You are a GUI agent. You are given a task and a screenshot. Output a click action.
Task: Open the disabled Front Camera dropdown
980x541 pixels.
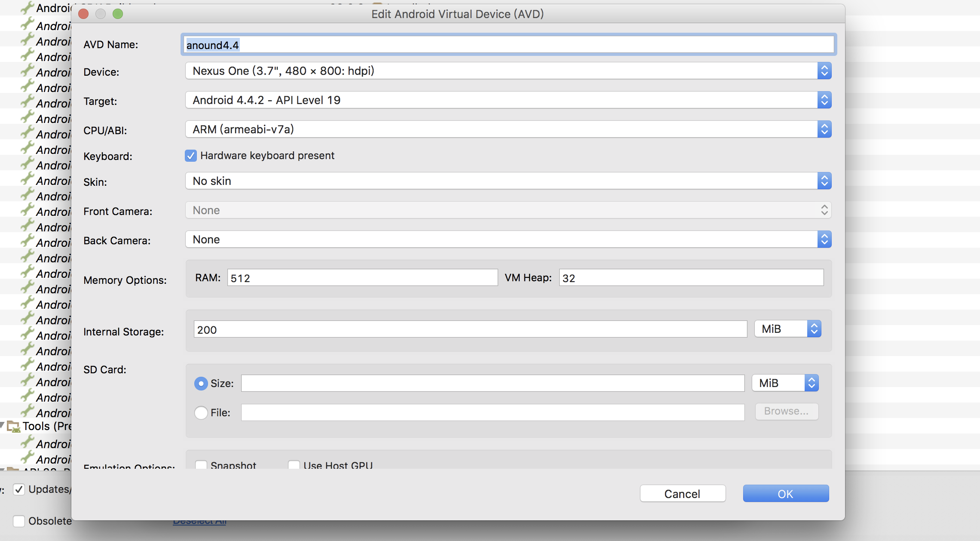508,210
